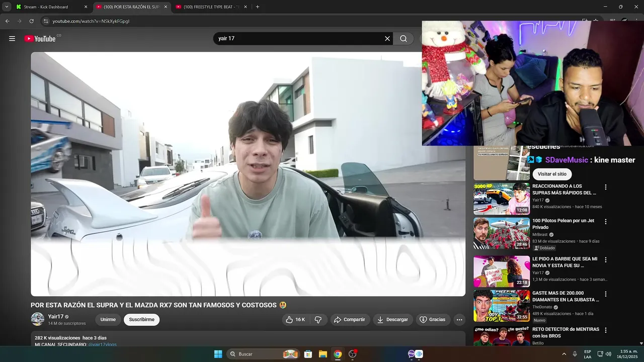Click the address bar URL youtube.com/watch
This screenshot has width=644, height=362.
tap(91, 21)
